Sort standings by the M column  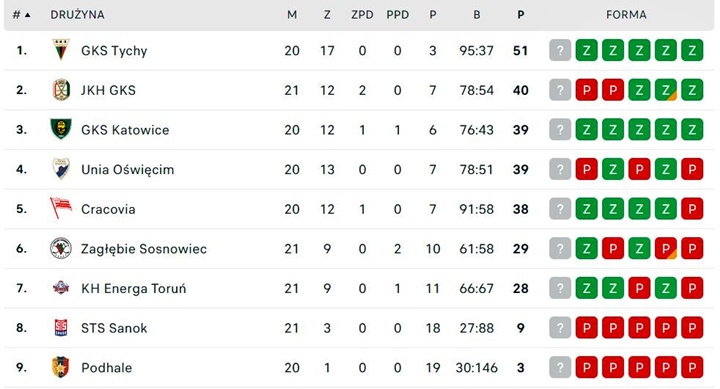coord(292,15)
